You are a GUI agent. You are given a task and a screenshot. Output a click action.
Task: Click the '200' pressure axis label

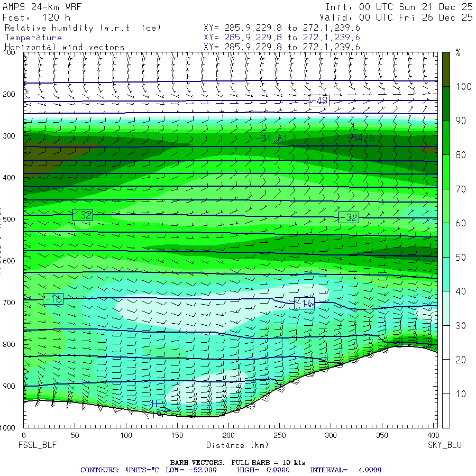click(9, 94)
